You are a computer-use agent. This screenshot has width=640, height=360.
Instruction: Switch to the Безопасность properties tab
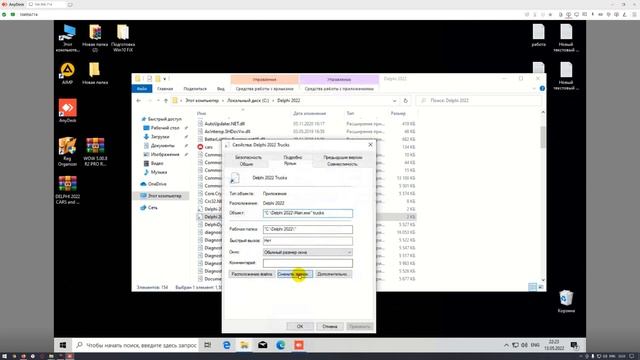[248, 157]
